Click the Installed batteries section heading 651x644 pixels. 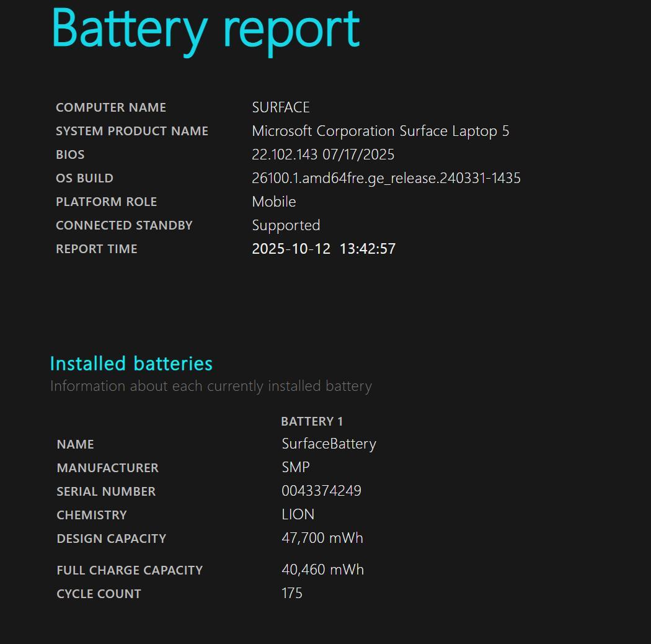[x=131, y=364]
